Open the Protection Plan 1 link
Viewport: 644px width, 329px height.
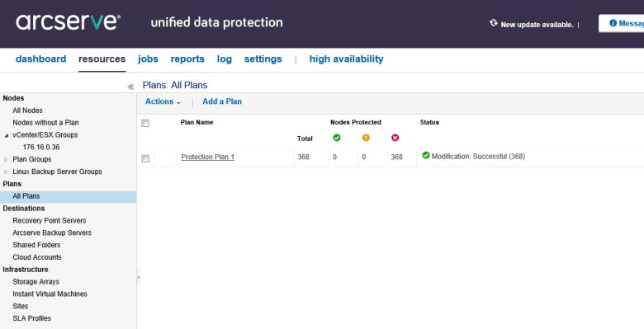click(x=208, y=157)
